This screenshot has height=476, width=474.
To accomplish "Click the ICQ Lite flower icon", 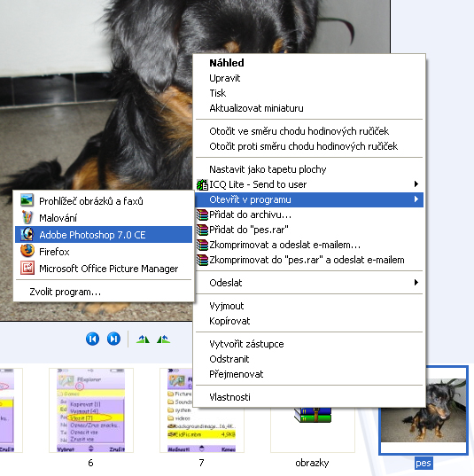I will pyautogui.click(x=202, y=184).
